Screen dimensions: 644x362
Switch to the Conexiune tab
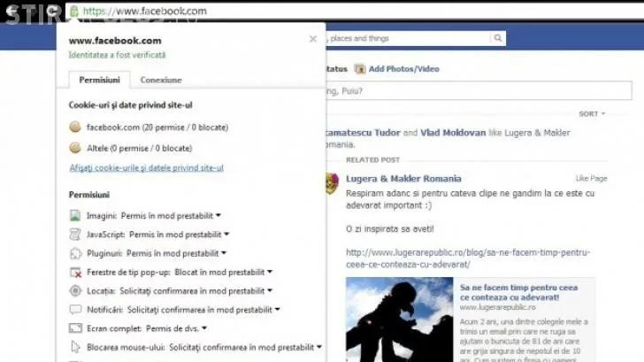tap(161, 80)
